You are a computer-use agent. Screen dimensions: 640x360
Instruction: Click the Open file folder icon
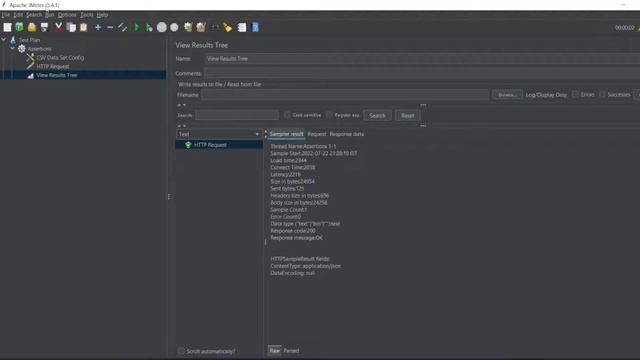tap(32, 27)
